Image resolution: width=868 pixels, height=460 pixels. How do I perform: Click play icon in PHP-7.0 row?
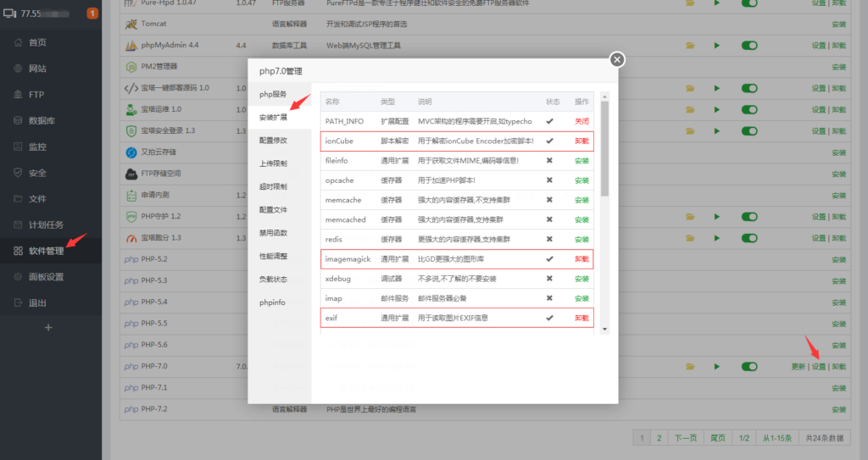(x=717, y=367)
